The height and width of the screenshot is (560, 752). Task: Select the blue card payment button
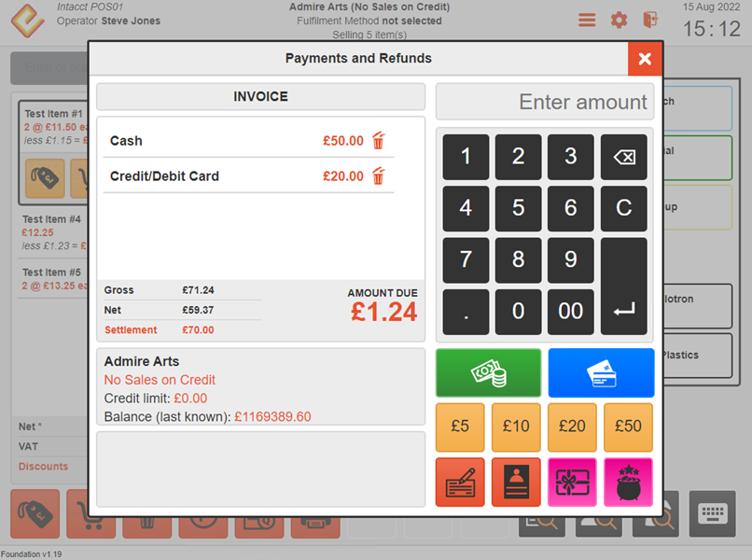(600, 373)
